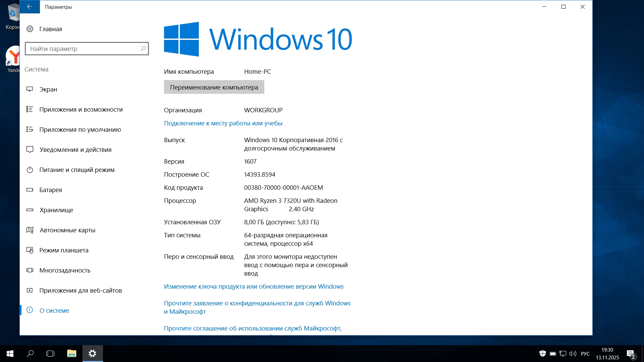Open the Хранилище storage icon

pos(30,210)
